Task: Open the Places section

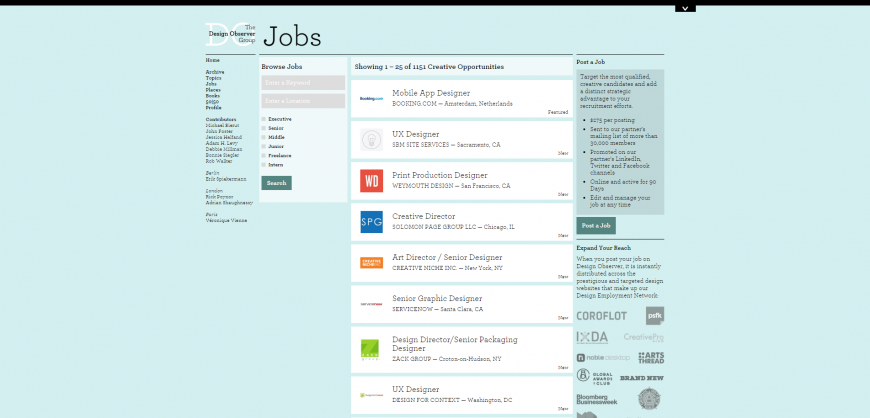Action: (x=213, y=90)
